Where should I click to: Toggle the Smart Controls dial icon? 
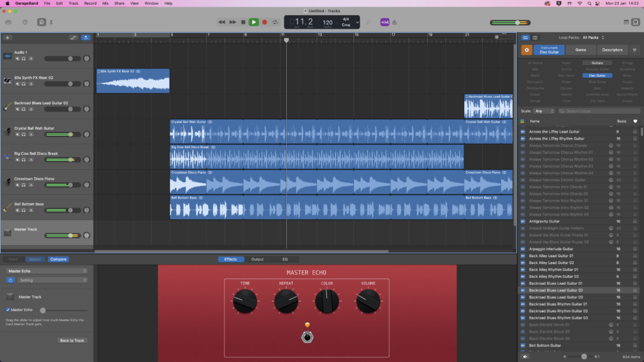pyautogui.click(x=42, y=22)
